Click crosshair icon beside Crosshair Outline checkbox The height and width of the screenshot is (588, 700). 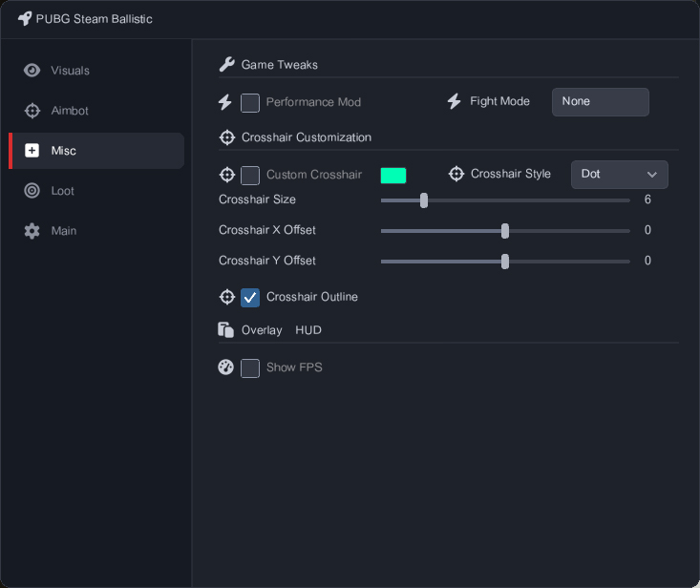tap(226, 297)
